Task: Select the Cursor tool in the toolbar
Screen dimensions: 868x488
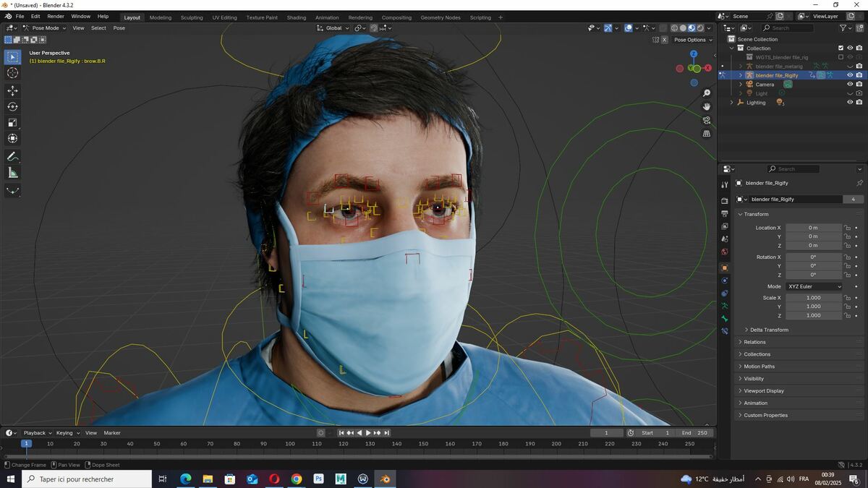Action: (12, 73)
